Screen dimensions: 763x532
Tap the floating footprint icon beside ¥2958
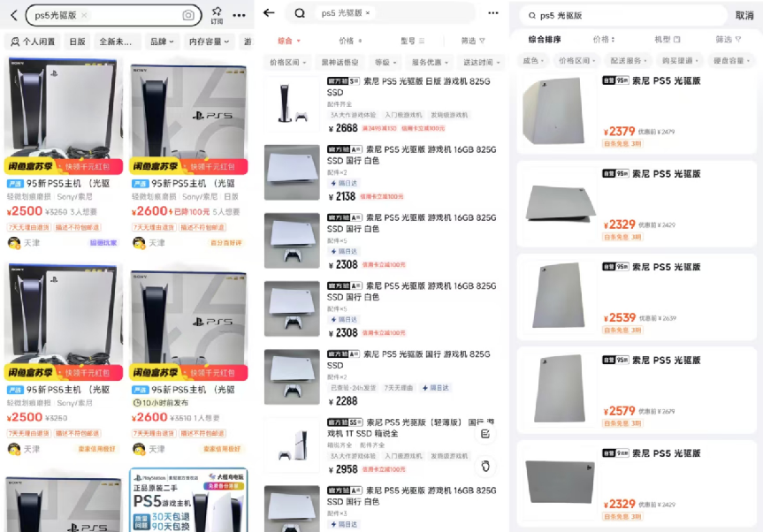point(485,467)
